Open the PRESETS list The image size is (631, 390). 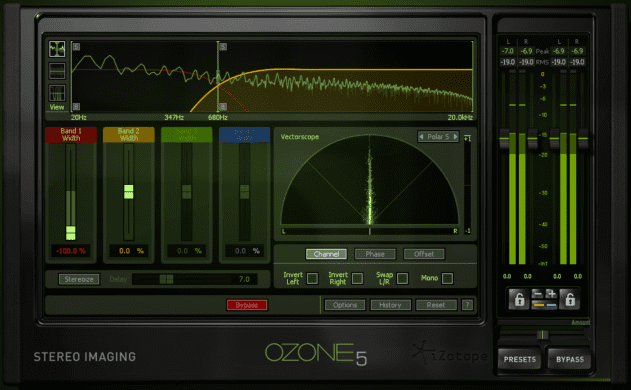pos(520,359)
